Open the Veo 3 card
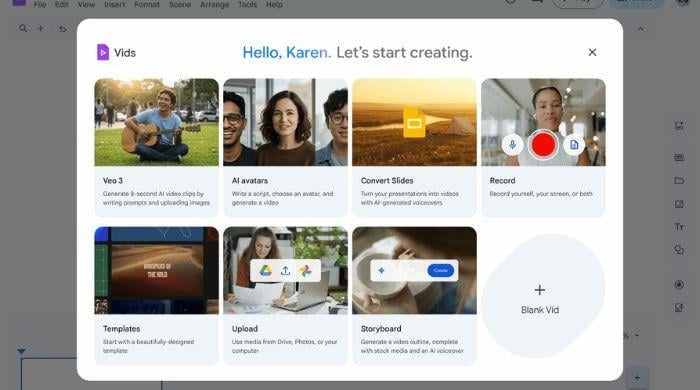 [156, 147]
